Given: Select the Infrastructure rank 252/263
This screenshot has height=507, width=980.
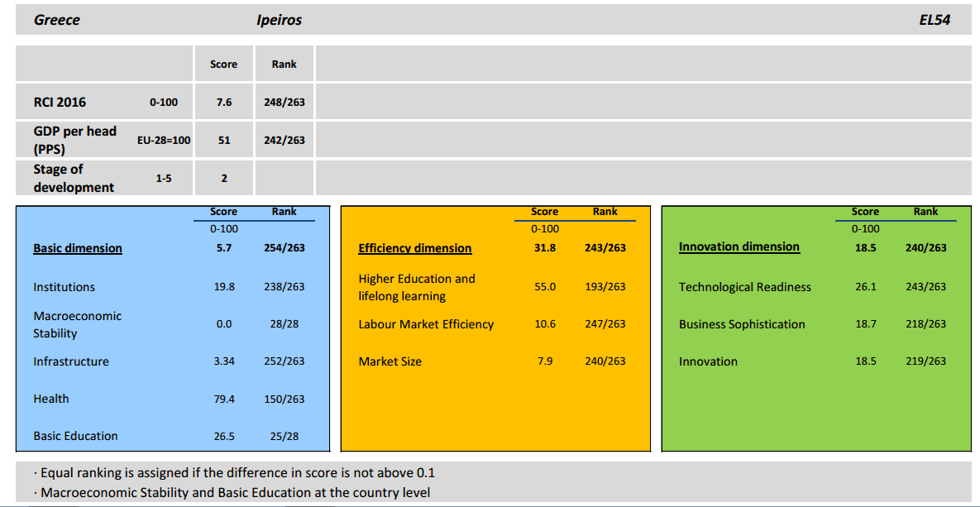Looking at the screenshot, I should click(x=284, y=361).
